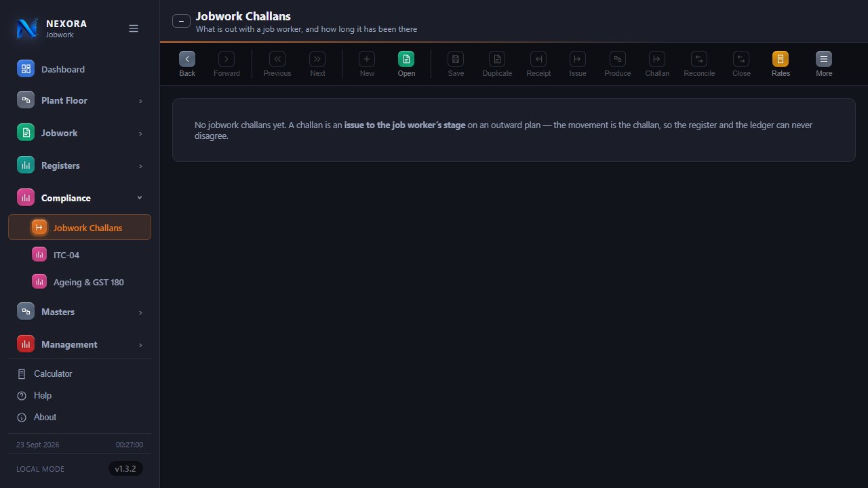Open the ITC-04 page

tap(79, 255)
